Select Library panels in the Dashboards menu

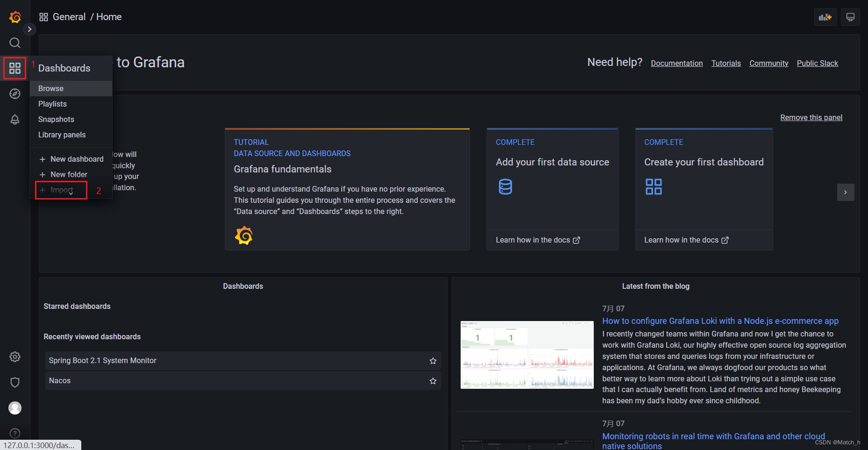[x=71, y=135]
